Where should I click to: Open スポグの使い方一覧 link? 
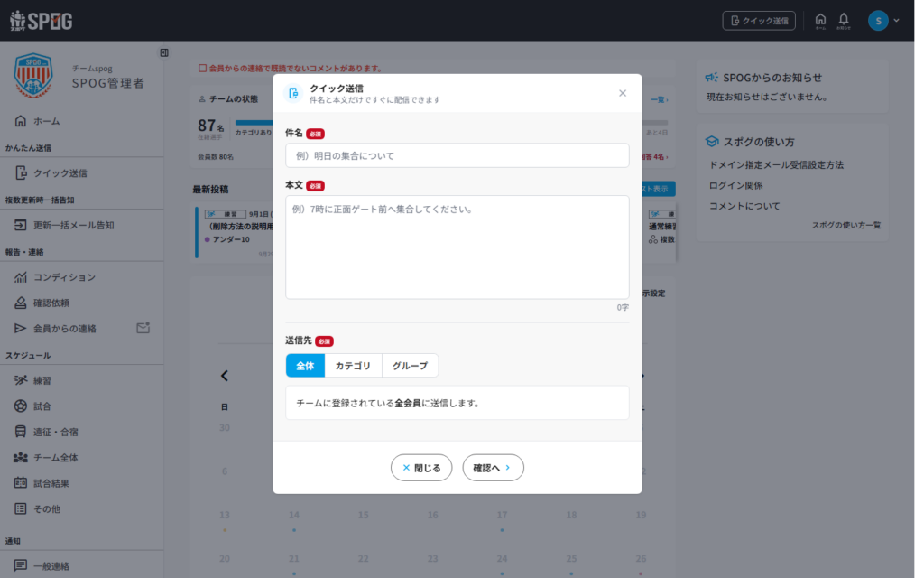[x=846, y=225]
